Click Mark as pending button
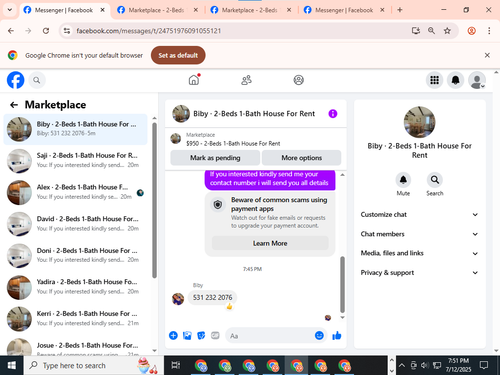This screenshot has height=375, width=500. [215, 158]
